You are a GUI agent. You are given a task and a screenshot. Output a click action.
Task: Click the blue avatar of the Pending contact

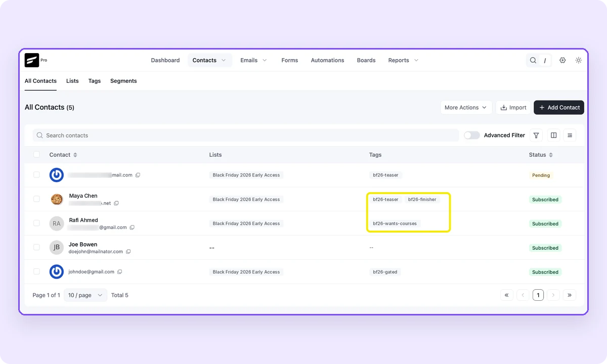point(57,175)
